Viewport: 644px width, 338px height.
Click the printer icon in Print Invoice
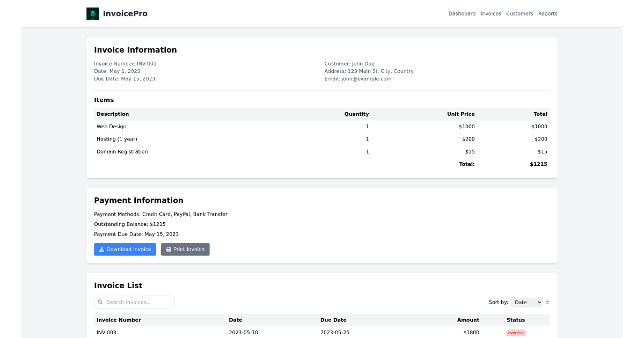pyautogui.click(x=169, y=249)
